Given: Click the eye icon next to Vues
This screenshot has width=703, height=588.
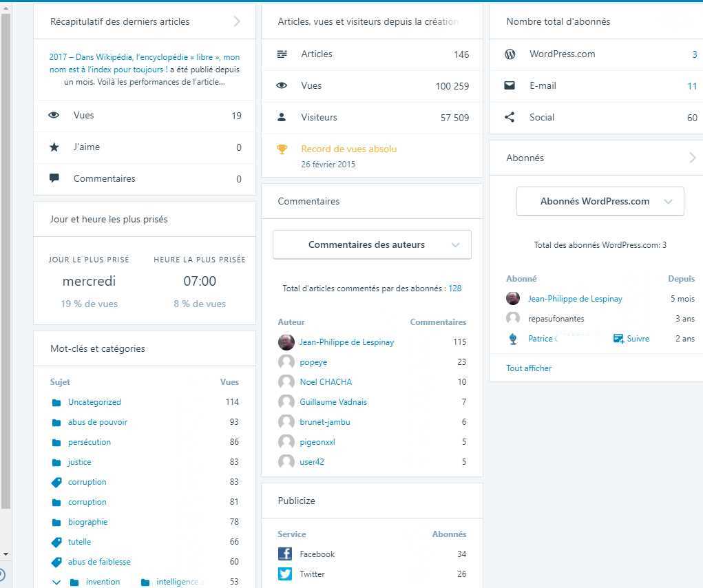Looking at the screenshot, I should pyautogui.click(x=282, y=85).
